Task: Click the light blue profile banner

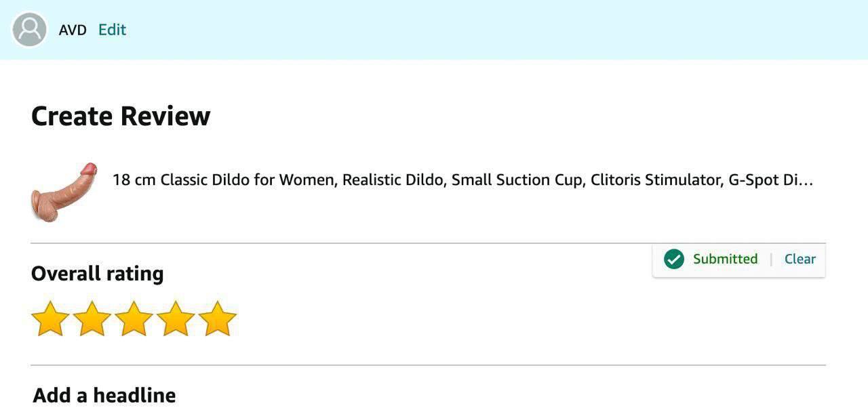Action: (x=475, y=30)
